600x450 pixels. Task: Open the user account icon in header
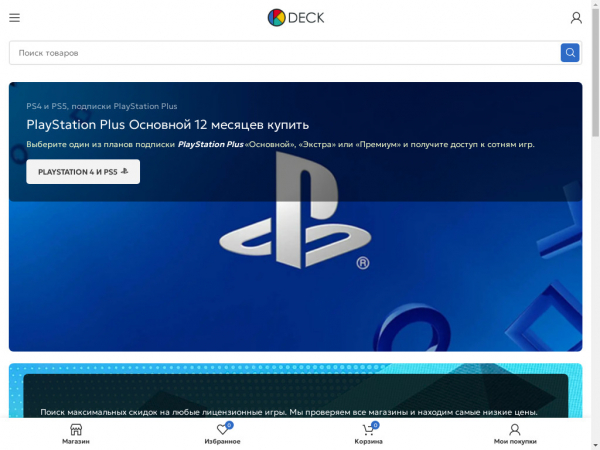(576, 17)
